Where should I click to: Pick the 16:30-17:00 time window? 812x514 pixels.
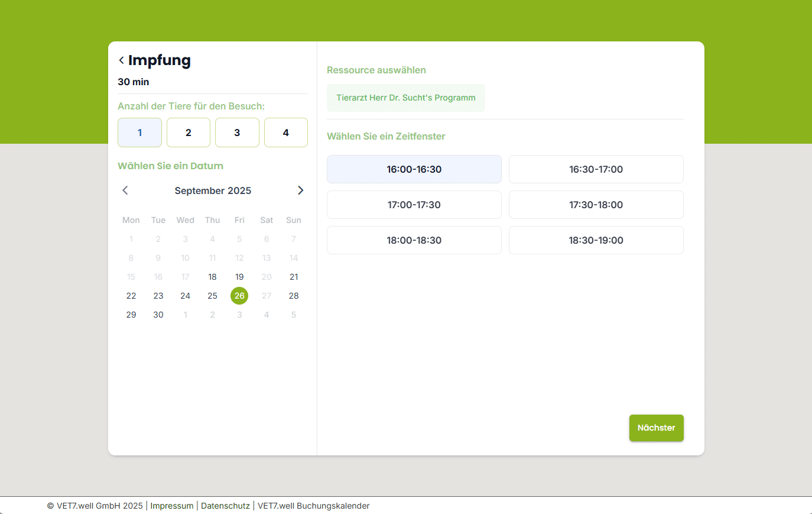click(x=596, y=169)
